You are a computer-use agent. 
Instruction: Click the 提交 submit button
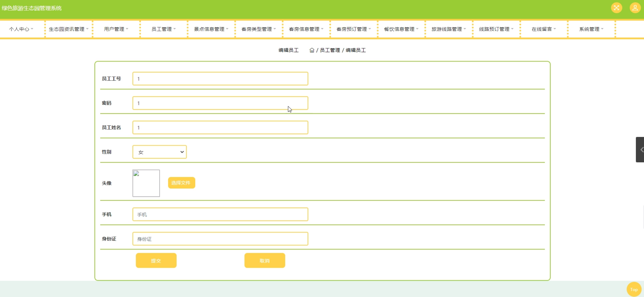coord(156,260)
